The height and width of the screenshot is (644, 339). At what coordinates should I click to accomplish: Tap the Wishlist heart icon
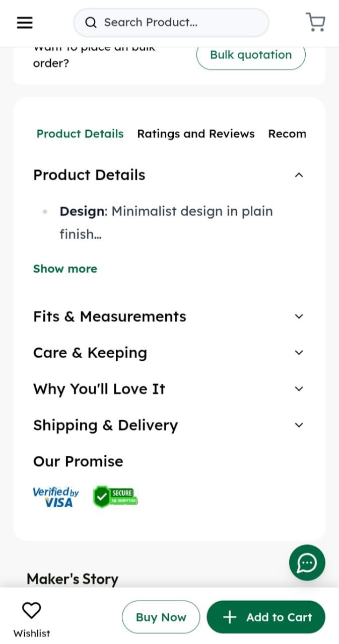click(32, 610)
